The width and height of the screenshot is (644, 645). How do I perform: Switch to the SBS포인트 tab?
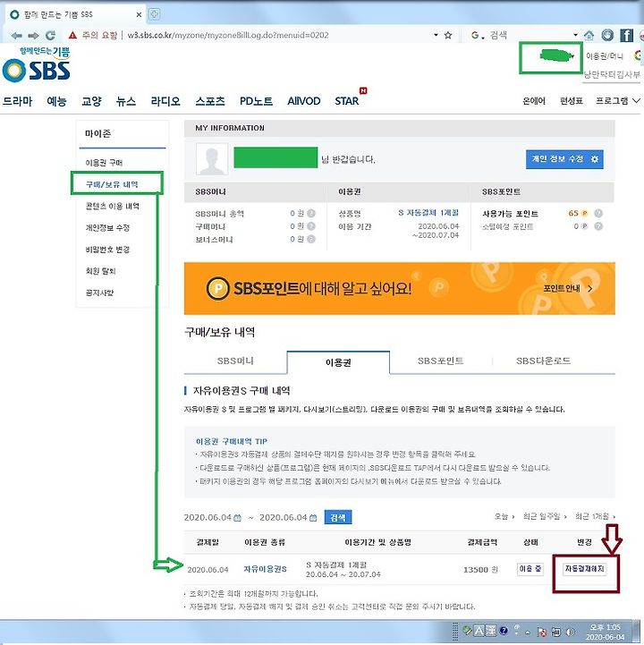[x=440, y=361]
